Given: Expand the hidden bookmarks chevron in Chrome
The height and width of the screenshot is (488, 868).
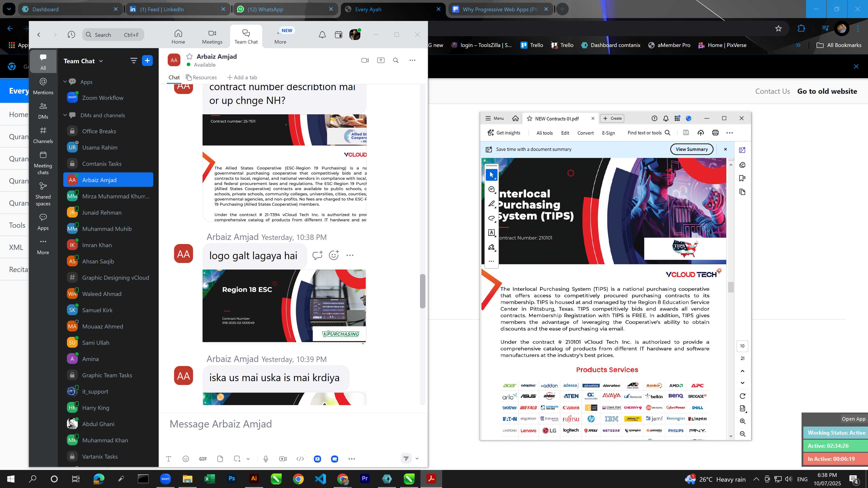Looking at the screenshot, I should (x=798, y=45).
